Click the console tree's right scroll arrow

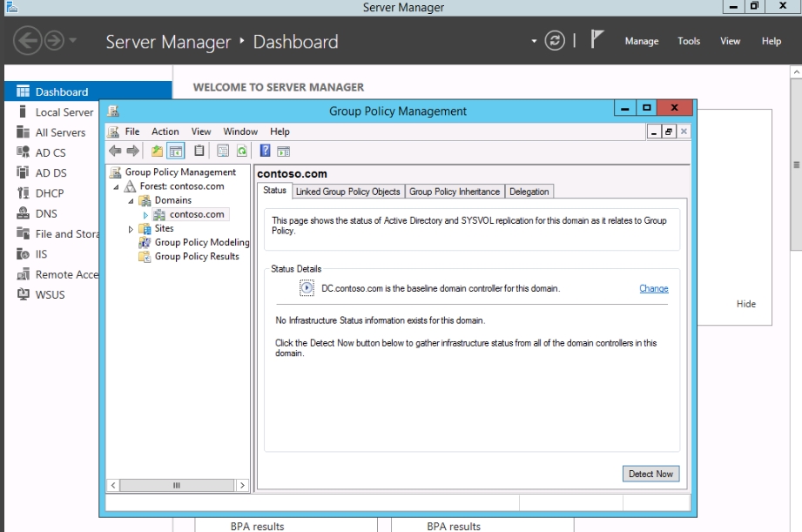(242, 485)
